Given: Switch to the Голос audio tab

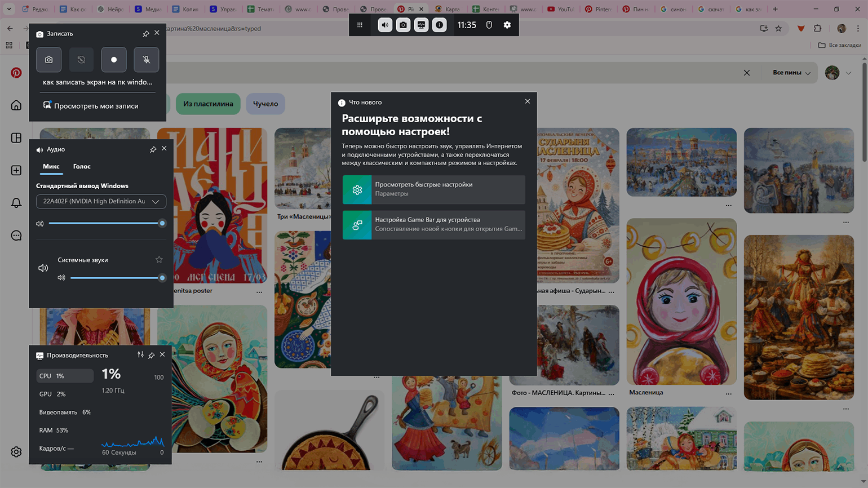Looking at the screenshot, I should [x=82, y=166].
